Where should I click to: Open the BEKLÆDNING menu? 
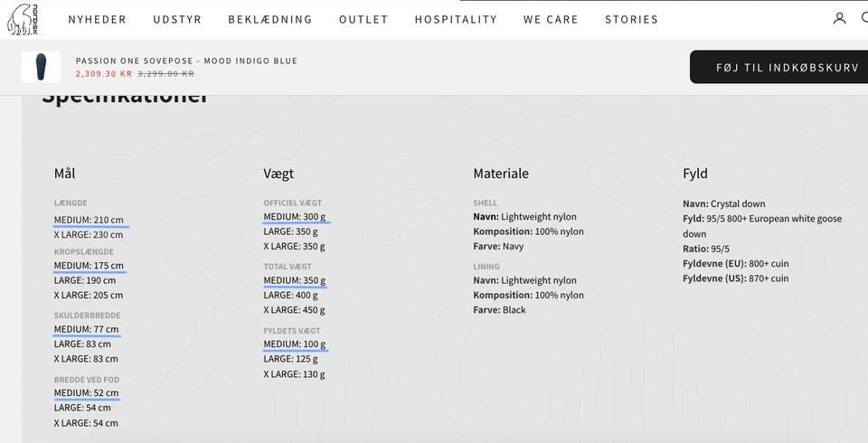270,19
